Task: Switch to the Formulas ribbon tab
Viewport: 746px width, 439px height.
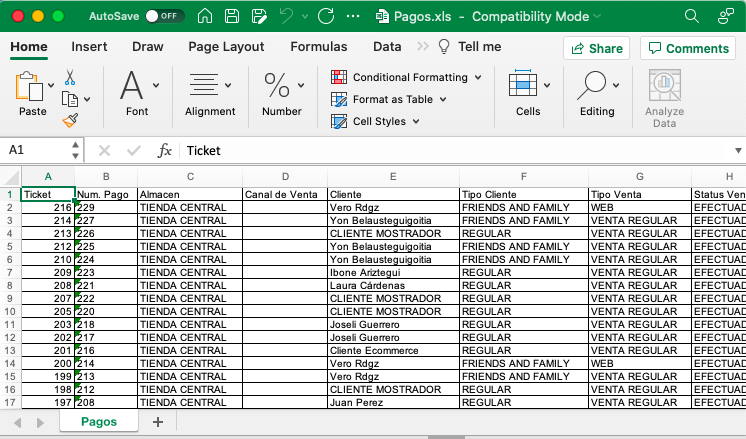Action: coord(319,47)
